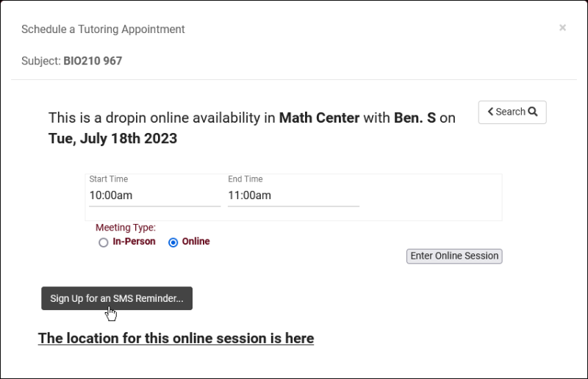Open the online session location link
The height and width of the screenshot is (379, 588).
(176, 339)
